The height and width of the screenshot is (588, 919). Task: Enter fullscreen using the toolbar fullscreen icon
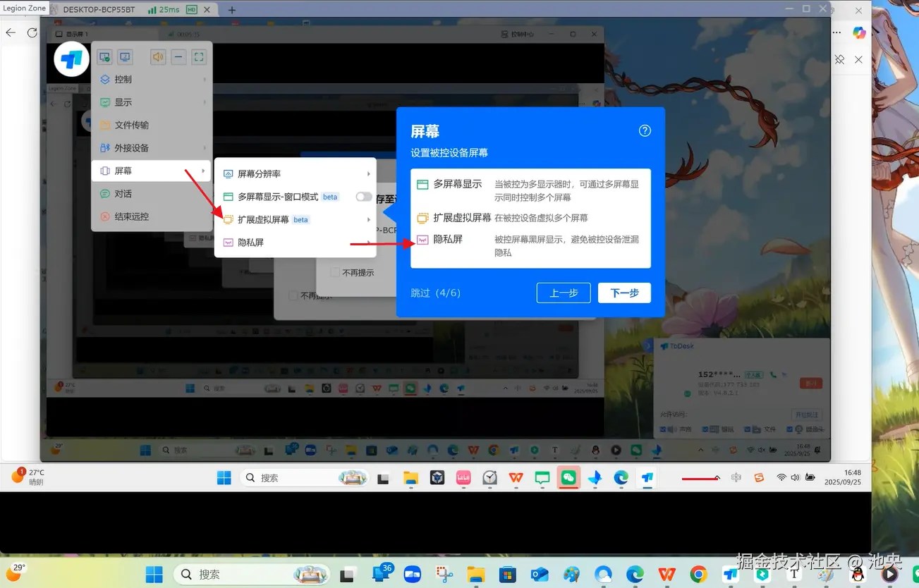point(198,56)
